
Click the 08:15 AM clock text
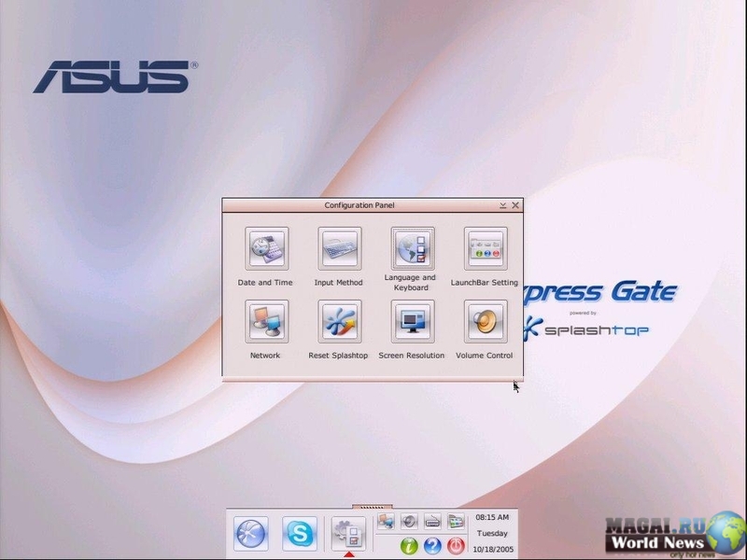[492, 517]
